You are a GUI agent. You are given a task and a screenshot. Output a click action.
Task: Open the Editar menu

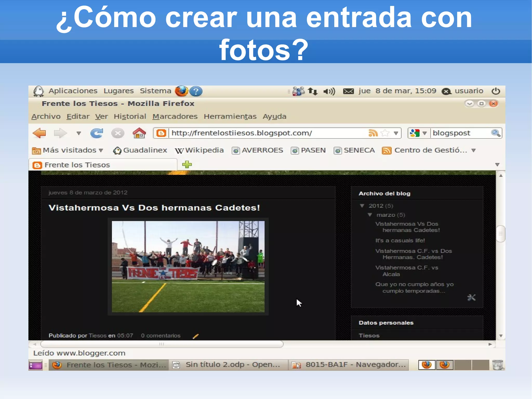point(78,116)
